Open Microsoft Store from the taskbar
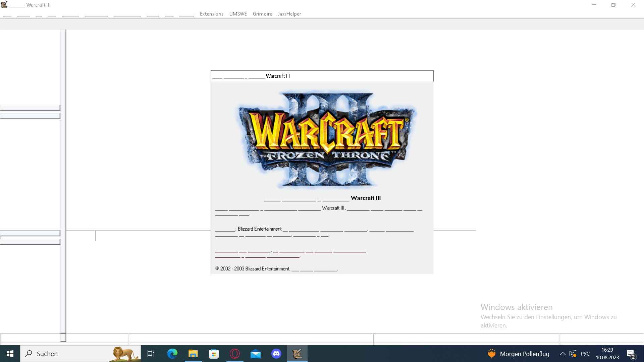The width and height of the screenshot is (644, 362). pos(214,354)
